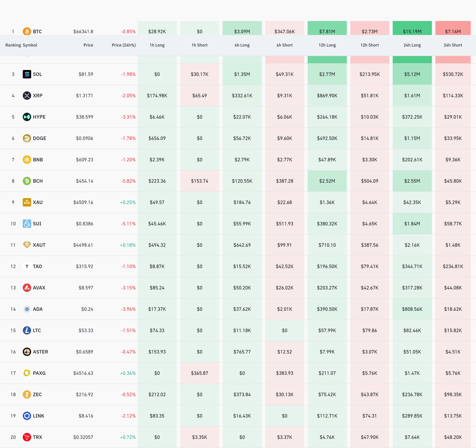Click the Chainlink LINK icon

coord(27,416)
